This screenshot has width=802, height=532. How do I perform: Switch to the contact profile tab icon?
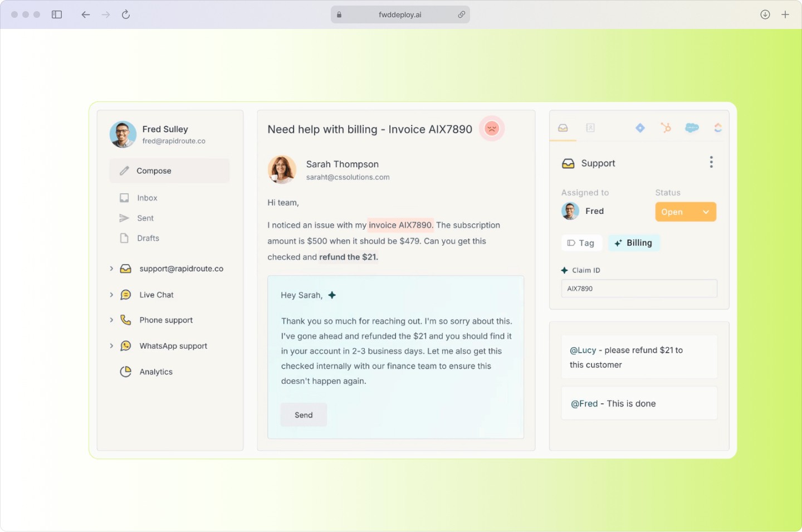[x=590, y=128]
